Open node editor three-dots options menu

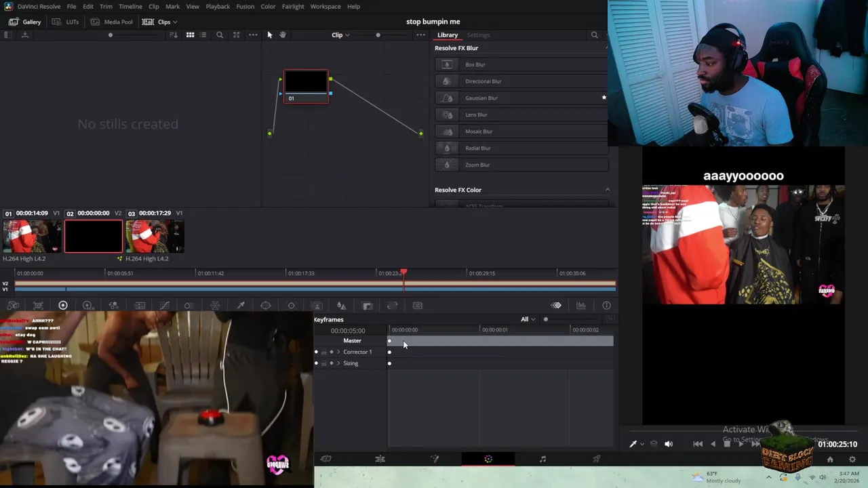pyautogui.click(x=421, y=35)
